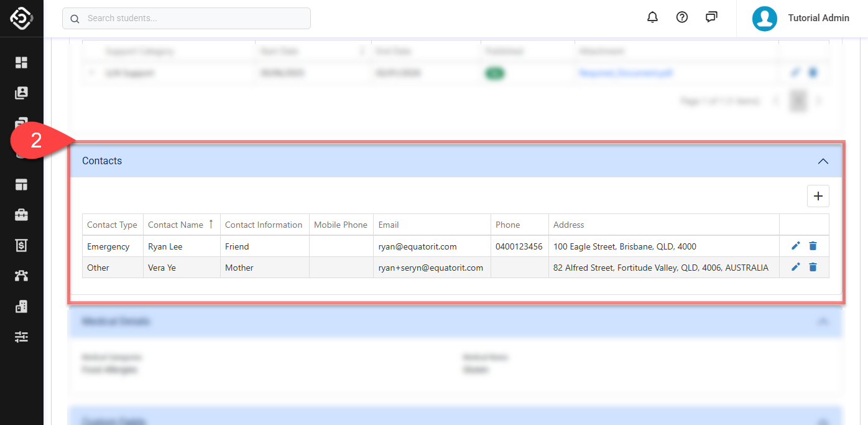The image size is (868, 425).
Task: Collapse the Contacts section
Action: pos(823,161)
